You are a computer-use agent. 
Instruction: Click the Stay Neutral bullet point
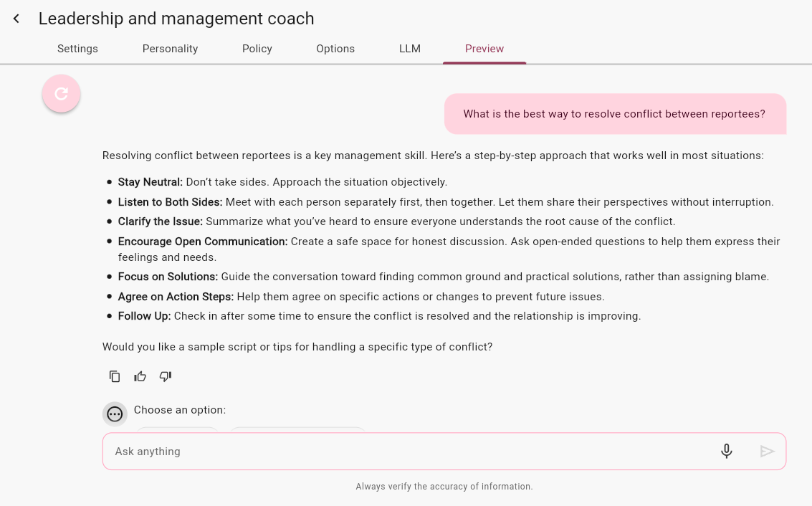point(282,182)
